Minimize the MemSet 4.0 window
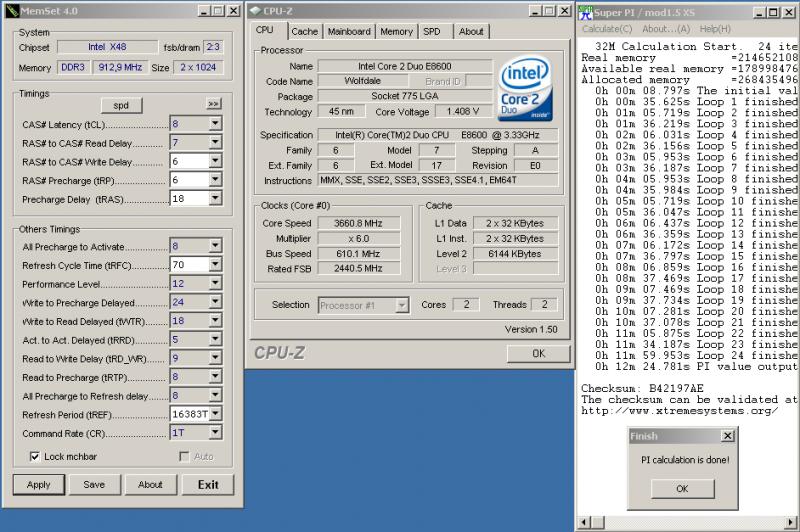 pyautogui.click(x=205, y=11)
